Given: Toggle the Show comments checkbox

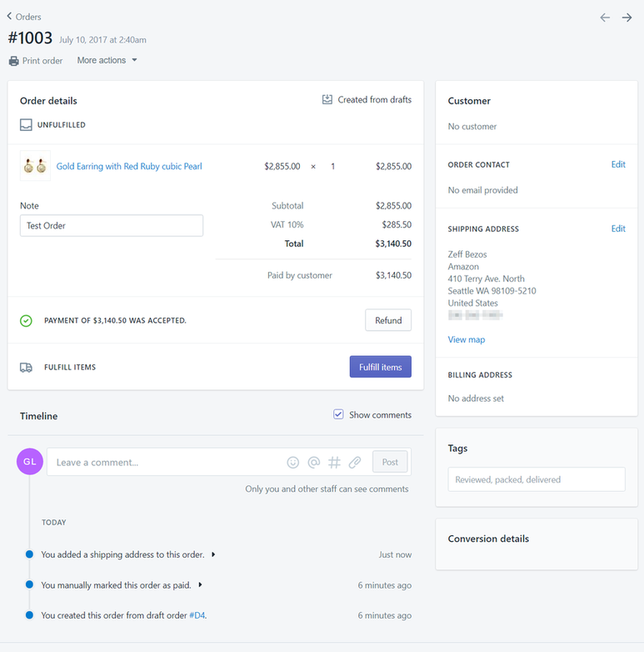Looking at the screenshot, I should pos(338,414).
